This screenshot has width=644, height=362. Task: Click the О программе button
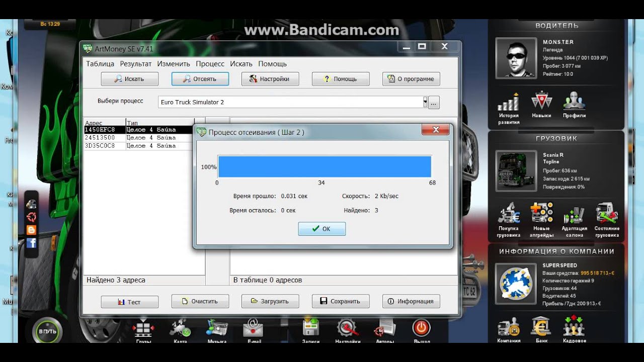point(411,79)
